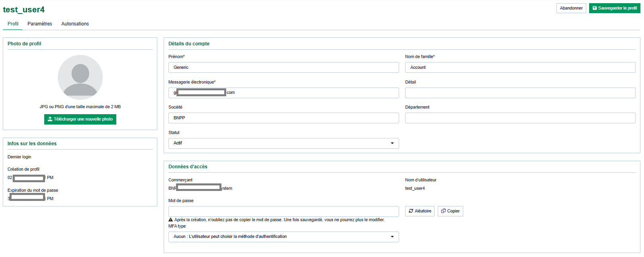Click the save icon in Sauvegarder le profil
Image resolution: width=644 pixels, height=257 pixels.
tap(595, 8)
